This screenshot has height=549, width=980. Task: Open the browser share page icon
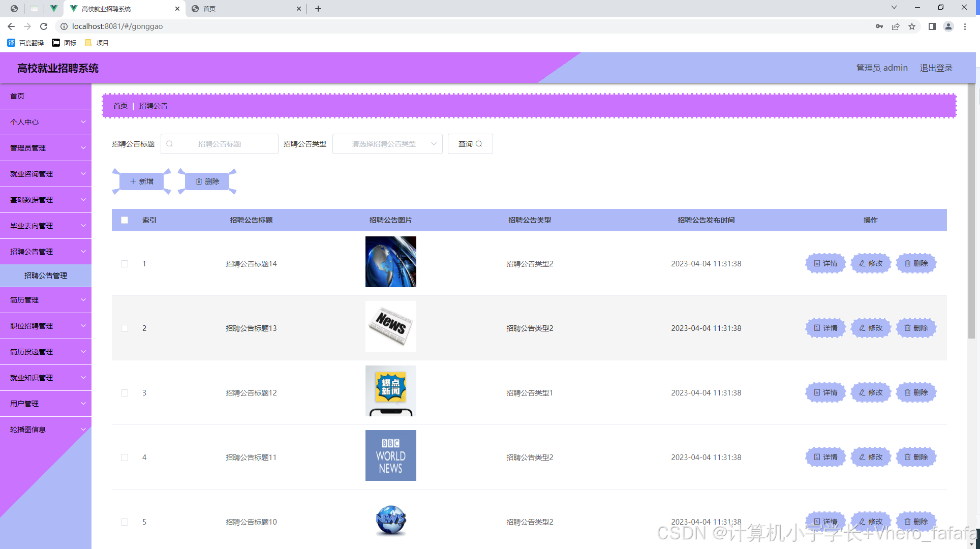coord(896,26)
